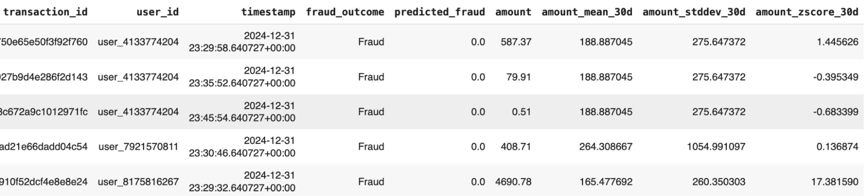
Task: Click the amount_mean_30d column header
Action: [587, 12]
